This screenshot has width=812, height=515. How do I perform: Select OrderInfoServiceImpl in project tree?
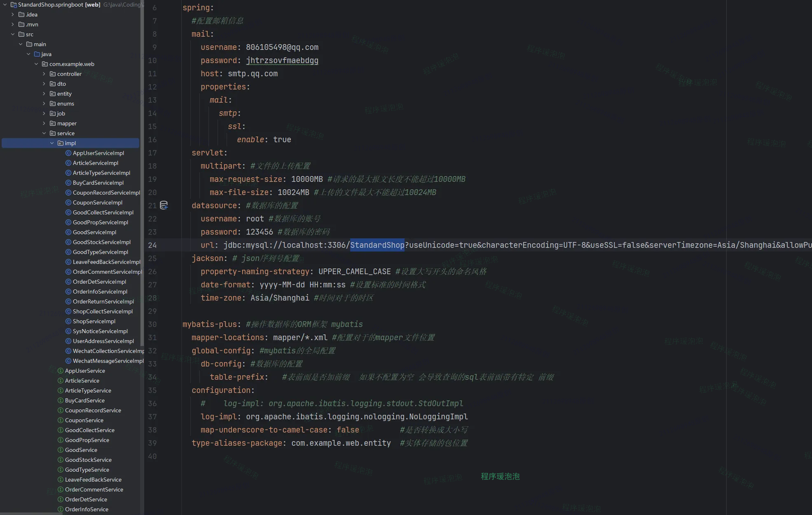(x=100, y=292)
